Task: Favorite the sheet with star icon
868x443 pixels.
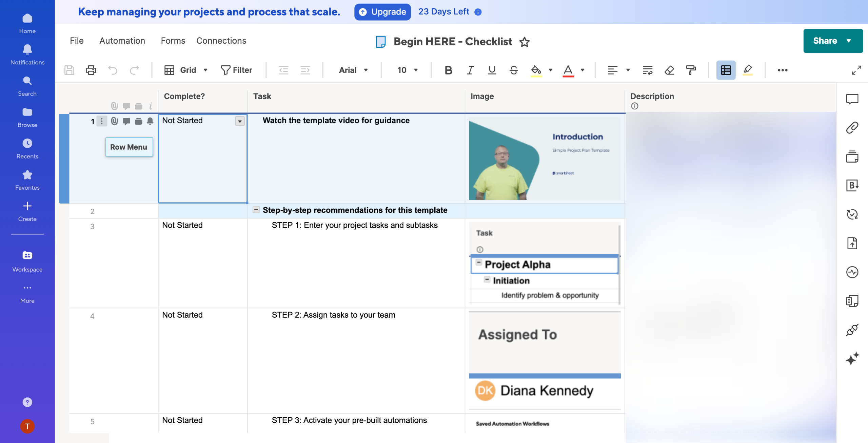Action: pyautogui.click(x=525, y=42)
